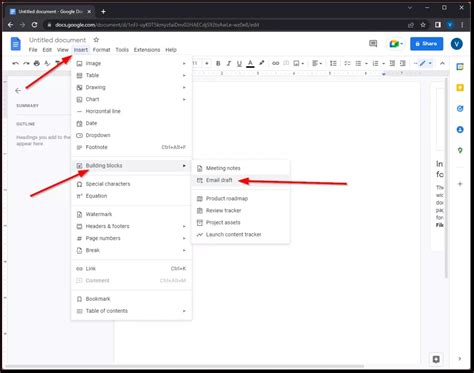The image size is (474, 373).
Task: Open the text color picker
Action: (250, 63)
